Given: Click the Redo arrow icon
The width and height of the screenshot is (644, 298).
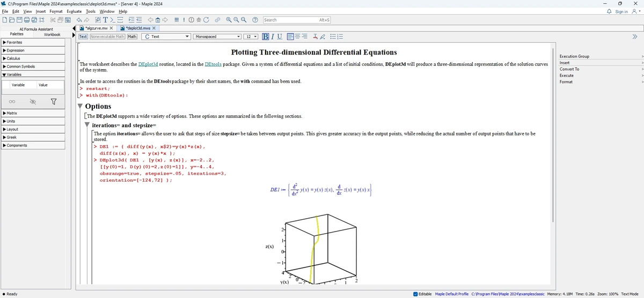Looking at the screenshot, I should [86, 20].
